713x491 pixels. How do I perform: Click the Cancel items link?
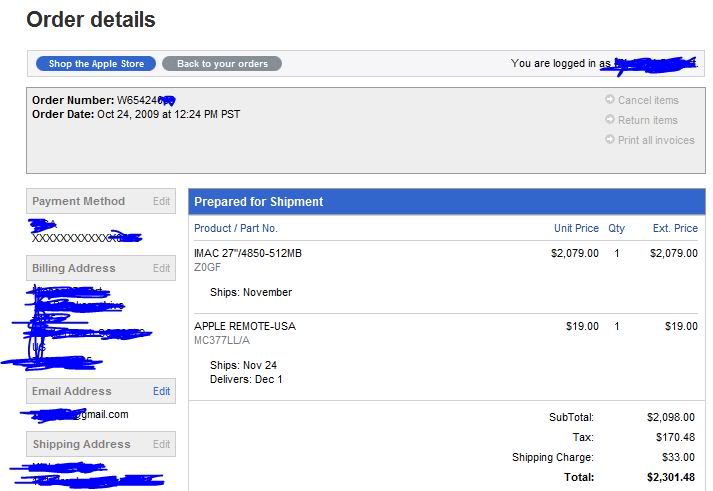[648, 100]
